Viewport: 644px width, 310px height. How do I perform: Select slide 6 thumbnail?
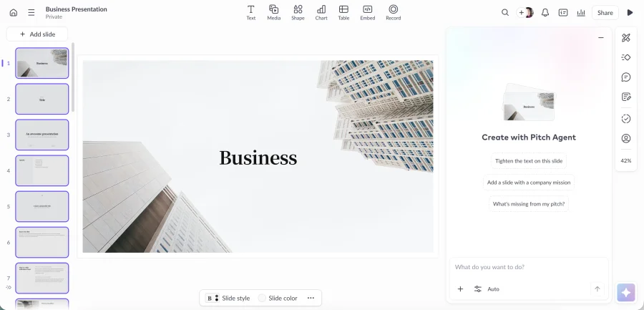(x=42, y=242)
